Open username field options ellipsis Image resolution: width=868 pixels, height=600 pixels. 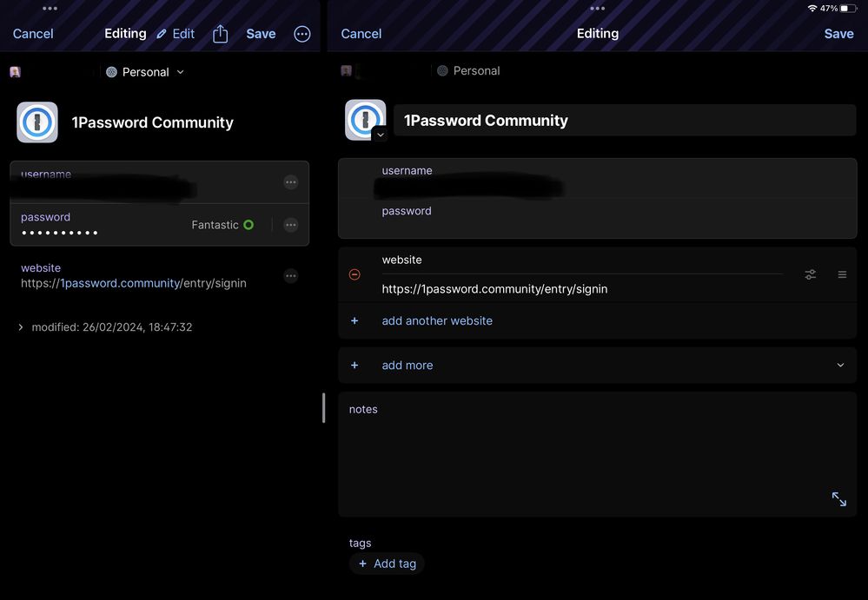tap(291, 182)
